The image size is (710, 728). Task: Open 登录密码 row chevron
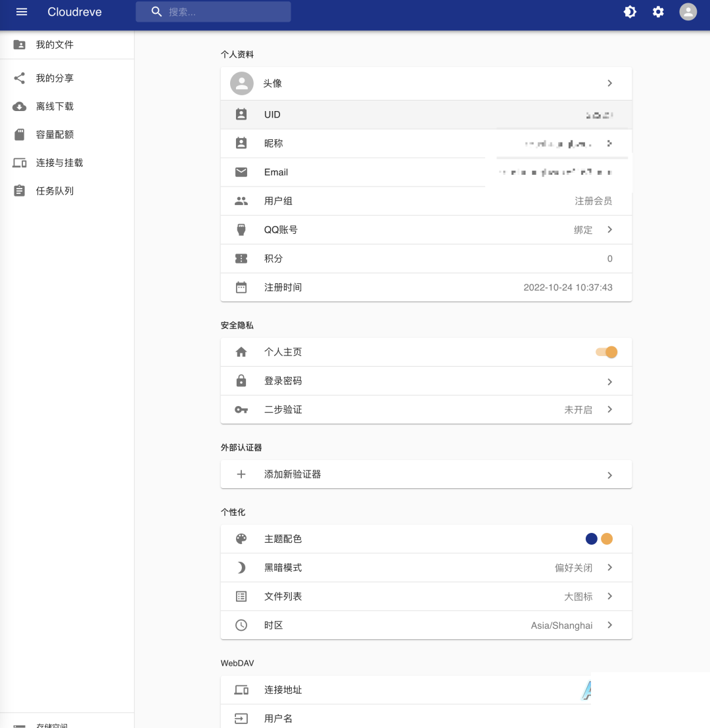pos(609,382)
